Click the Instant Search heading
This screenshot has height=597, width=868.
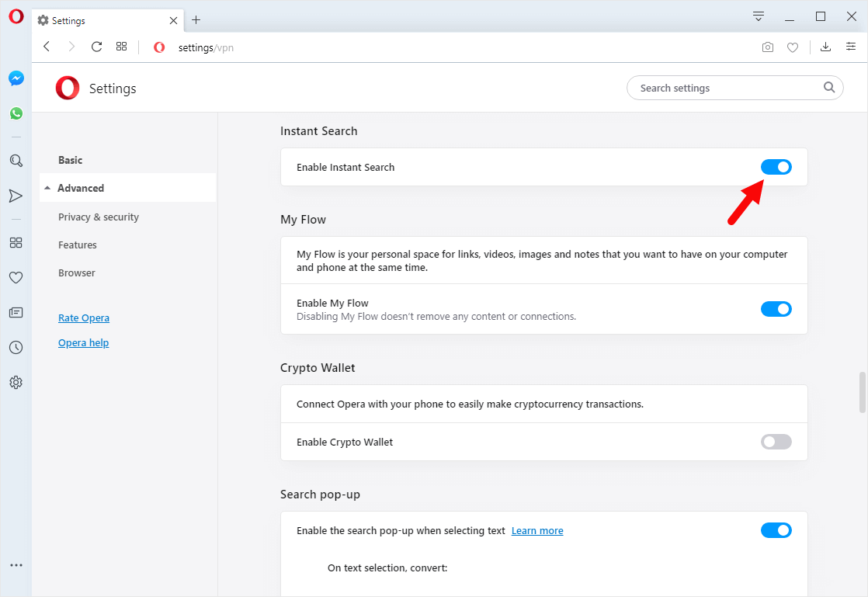tap(319, 131)
